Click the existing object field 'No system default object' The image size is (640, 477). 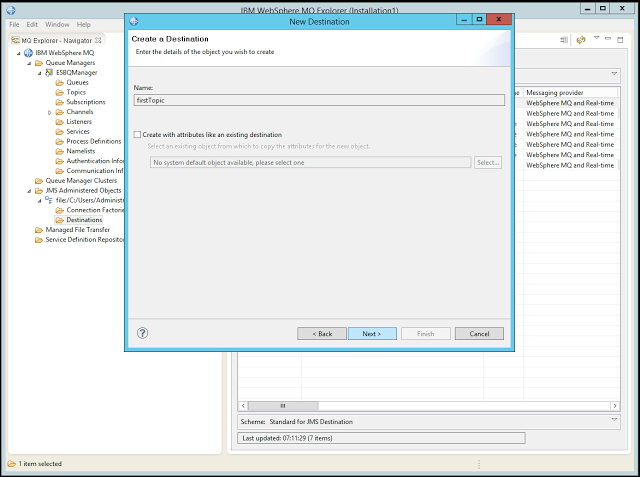pos(310,162)
